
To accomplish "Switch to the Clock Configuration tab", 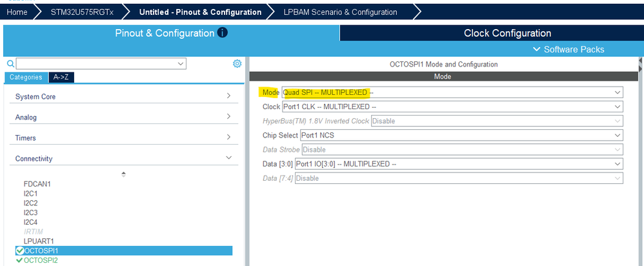I will pyautogui.click(x=492, y=34).
